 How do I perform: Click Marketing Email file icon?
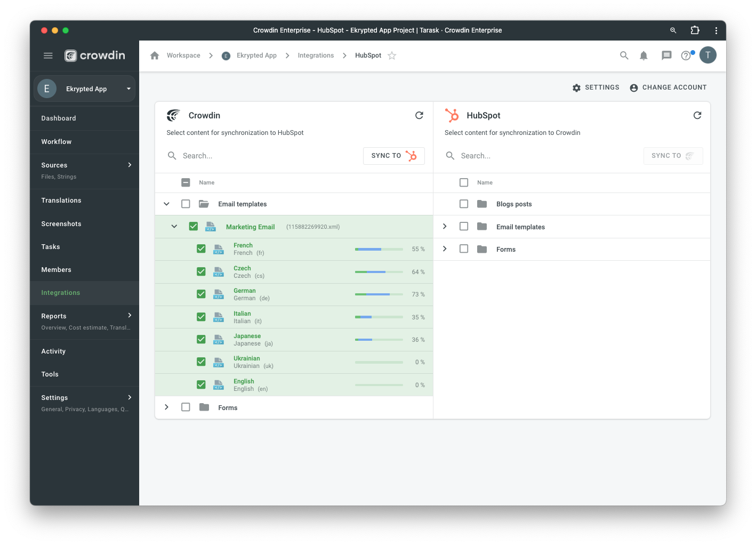[x=211, y=227]
